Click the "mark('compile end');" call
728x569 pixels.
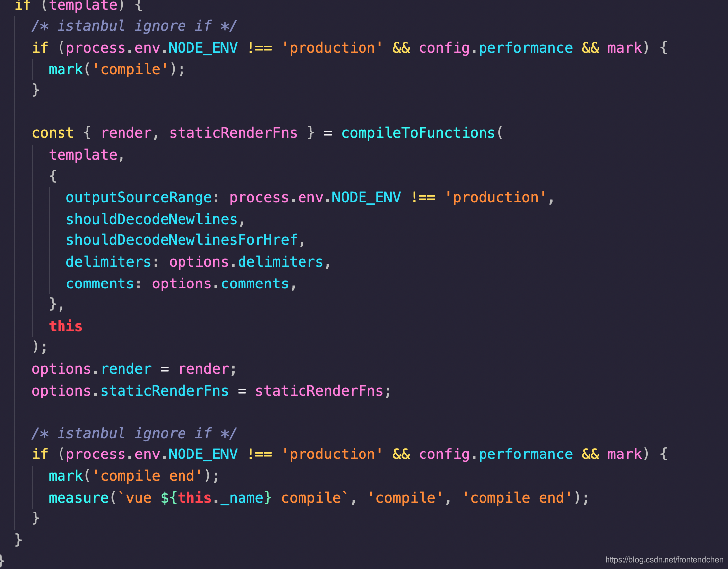134,476
